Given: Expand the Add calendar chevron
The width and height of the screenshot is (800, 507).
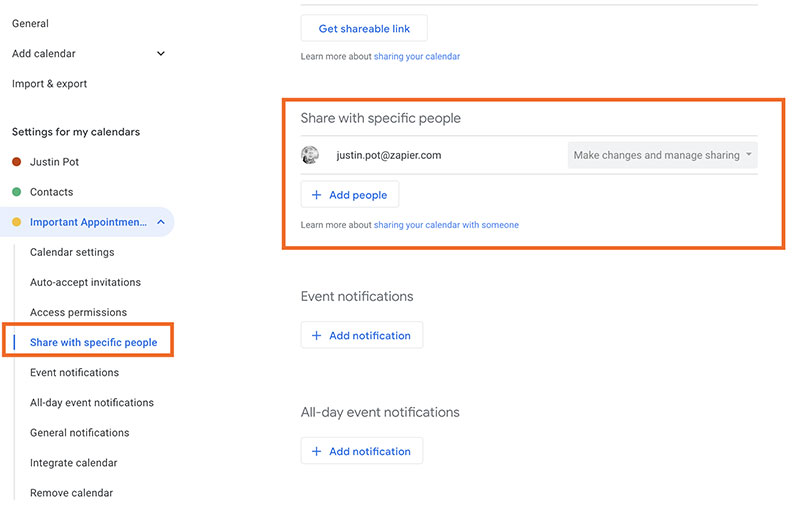Looking at the screenshot, I should pos(161,54).
